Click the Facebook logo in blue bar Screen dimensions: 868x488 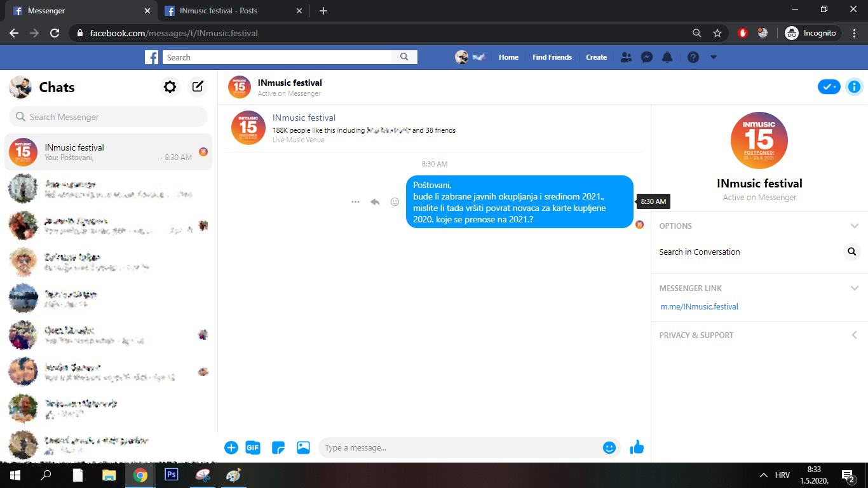coord(151,57)
